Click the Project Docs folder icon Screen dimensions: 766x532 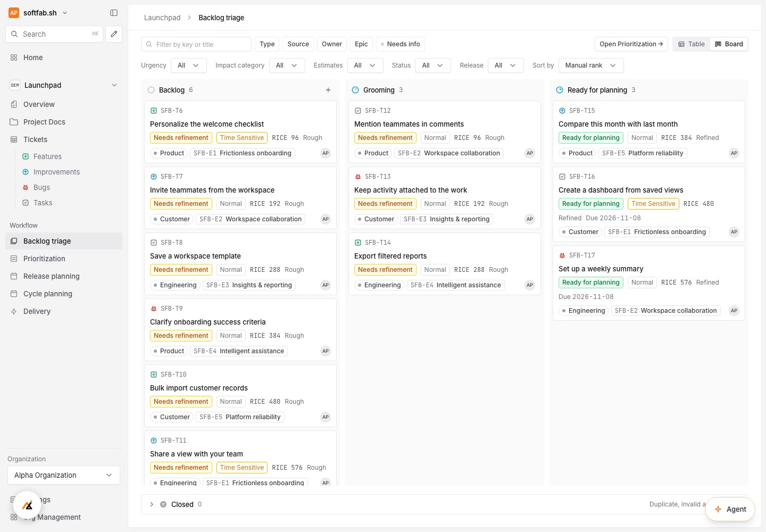[14, 122]
